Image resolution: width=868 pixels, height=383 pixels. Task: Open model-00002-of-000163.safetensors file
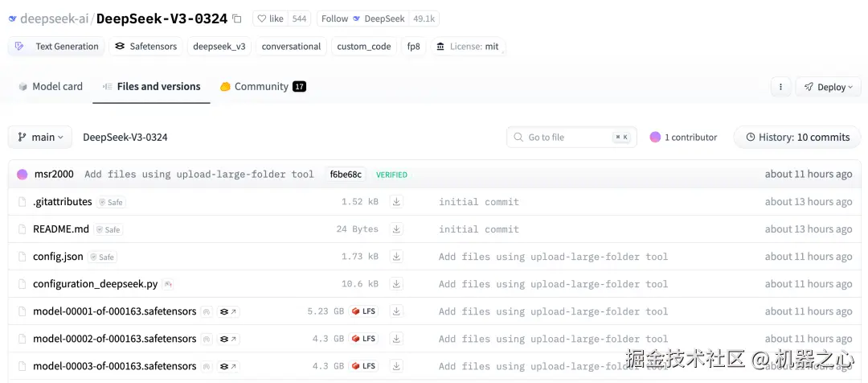pos(115,339)
